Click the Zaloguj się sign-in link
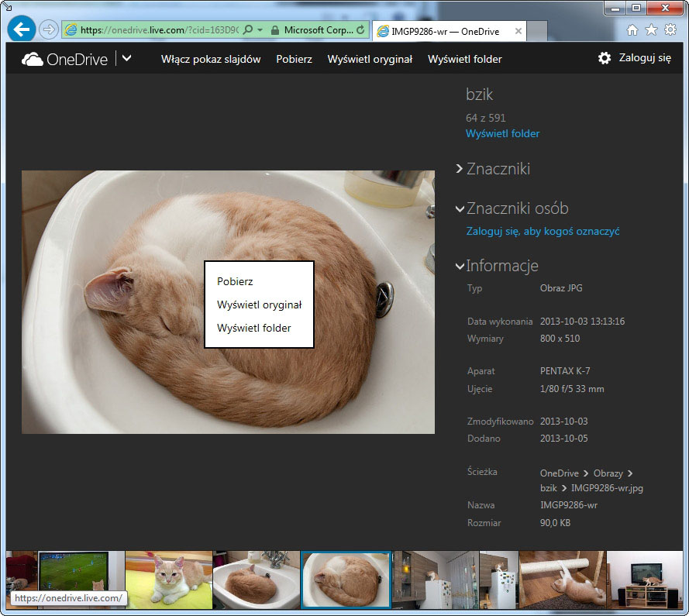 click(x=645, y=58)
